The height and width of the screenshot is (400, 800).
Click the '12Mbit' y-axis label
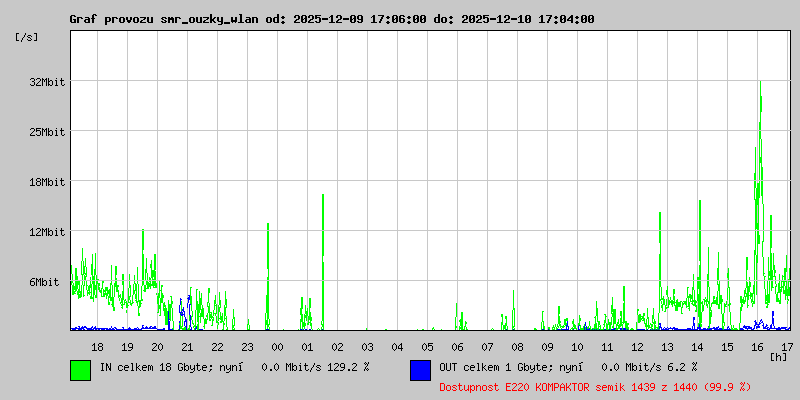pos(47,232)
